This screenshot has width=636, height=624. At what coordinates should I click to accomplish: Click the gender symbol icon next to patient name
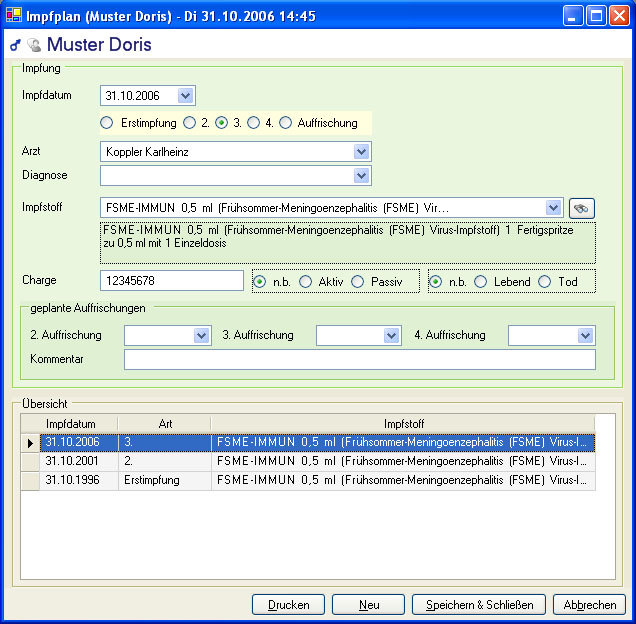[x=15, y=46]
